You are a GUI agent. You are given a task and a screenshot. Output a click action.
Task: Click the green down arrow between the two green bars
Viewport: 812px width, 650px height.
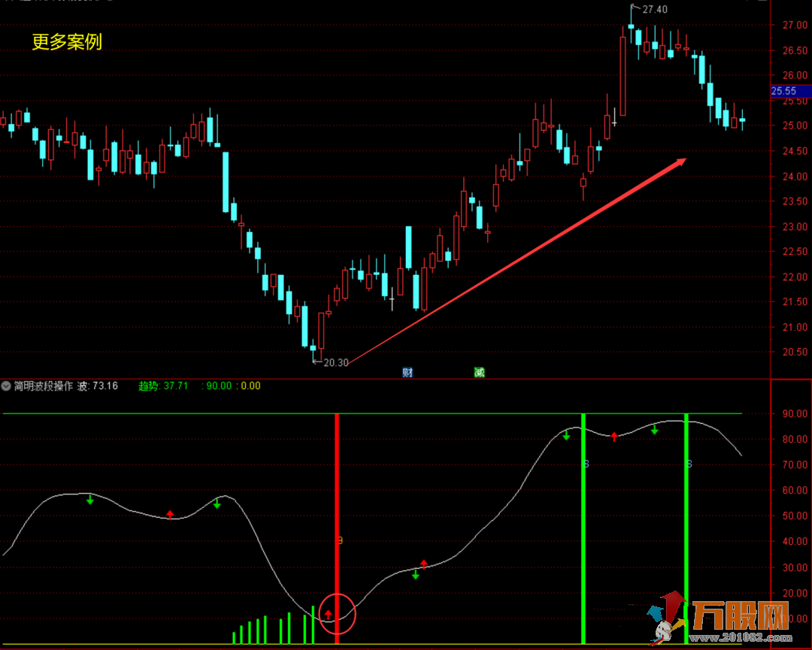[654, 430]
